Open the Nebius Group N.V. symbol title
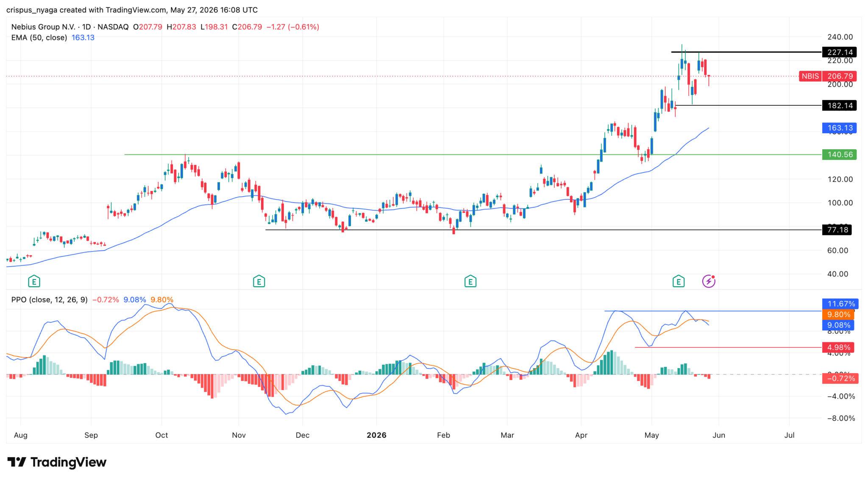868x481 pixels. (x=43, y=27)
